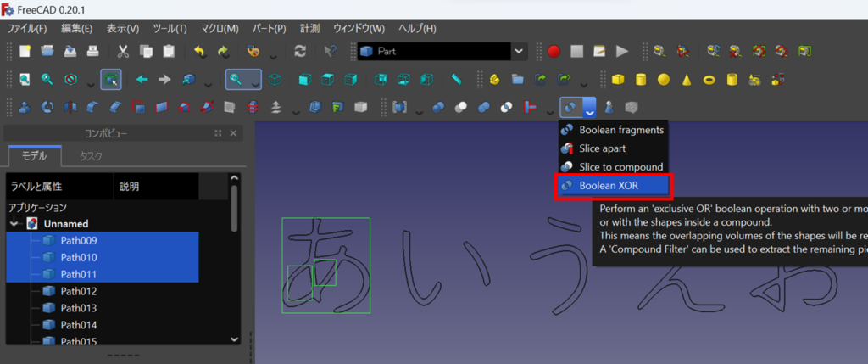Choose Slice apart from the dropdown

(x=614, y=148)
